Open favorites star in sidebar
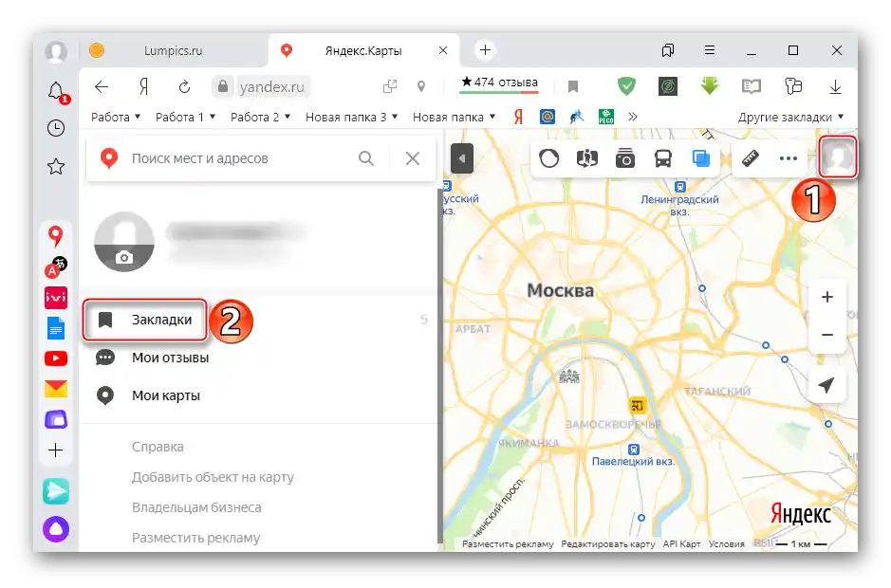This screenshot has height=588, width=891. pos(56,167)
